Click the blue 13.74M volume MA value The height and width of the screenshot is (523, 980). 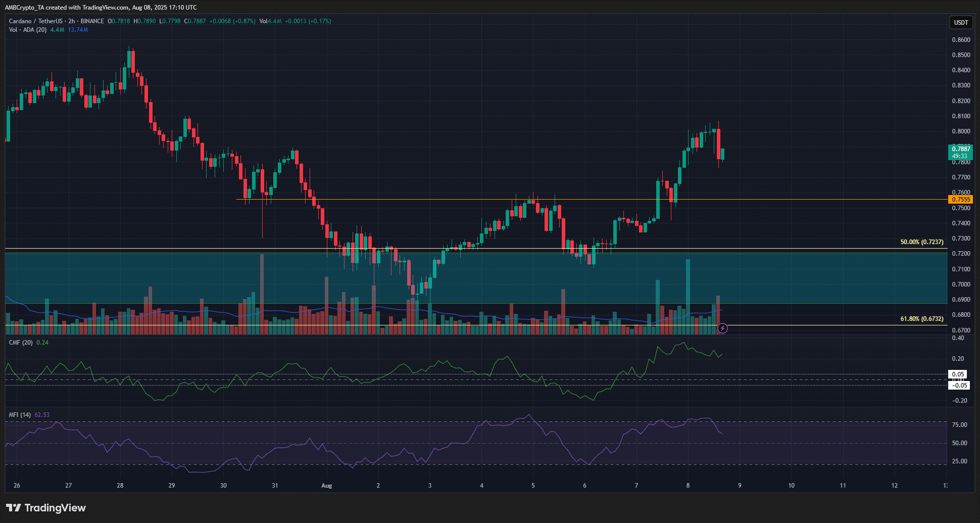[78, 30]
